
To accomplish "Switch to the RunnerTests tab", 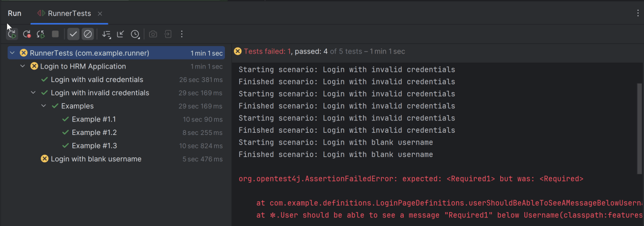I will (x=69, y=13).
